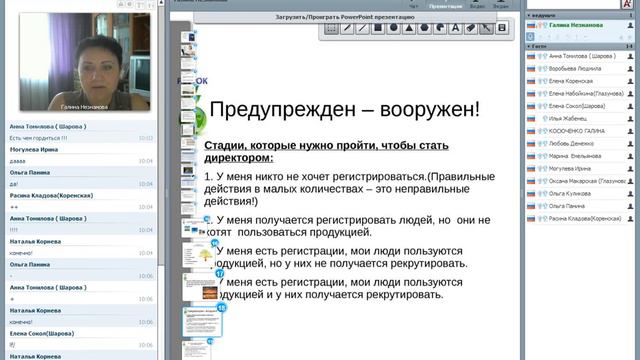This screenshot has width=640, height=360.
Task: Select the circle shape tool
Action: 393,28
